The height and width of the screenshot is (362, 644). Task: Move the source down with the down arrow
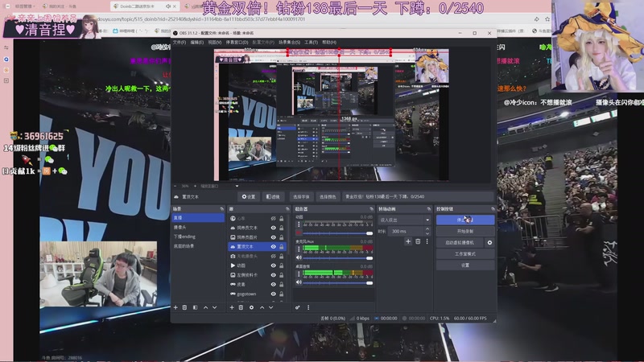(270, 307)
